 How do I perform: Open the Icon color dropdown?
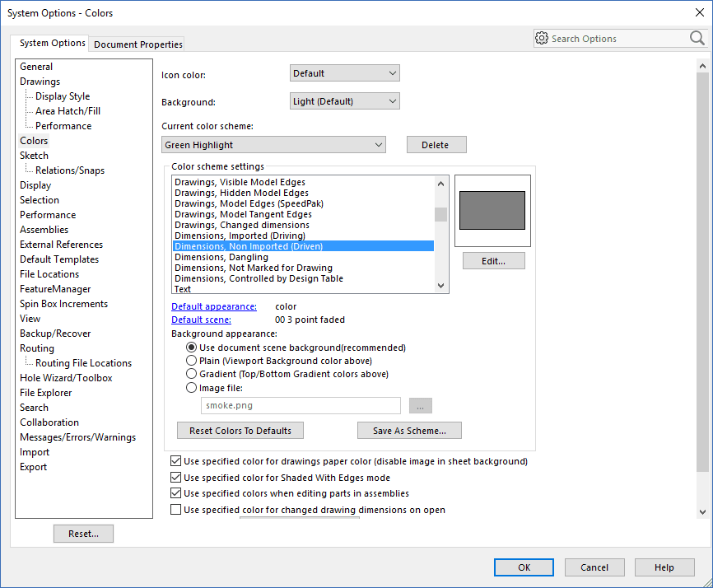pyautogui.click(x=345, y=73)
